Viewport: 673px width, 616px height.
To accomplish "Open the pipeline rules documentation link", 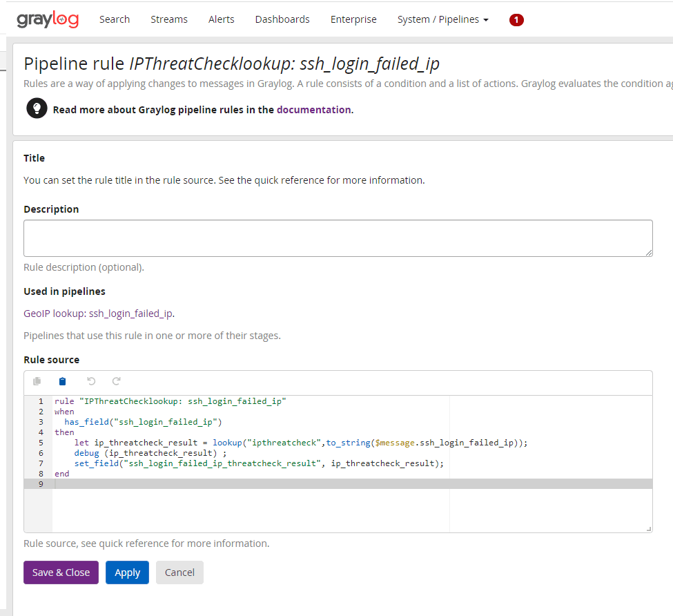I will coord(313,109).
